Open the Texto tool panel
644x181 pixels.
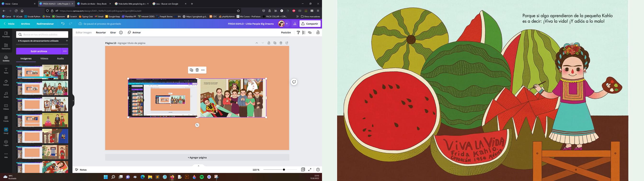(6, 70)
